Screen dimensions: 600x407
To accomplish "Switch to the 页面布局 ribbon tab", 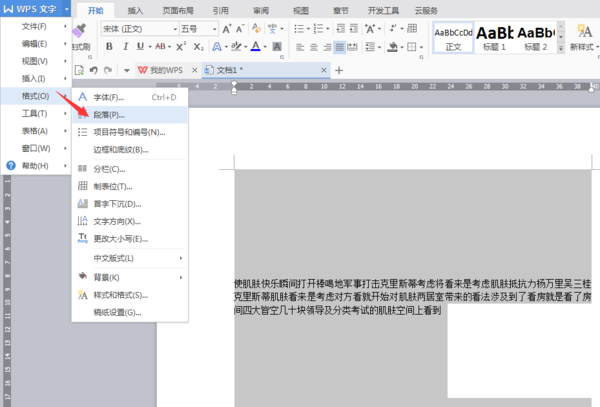I will click(x=178, y=11).
